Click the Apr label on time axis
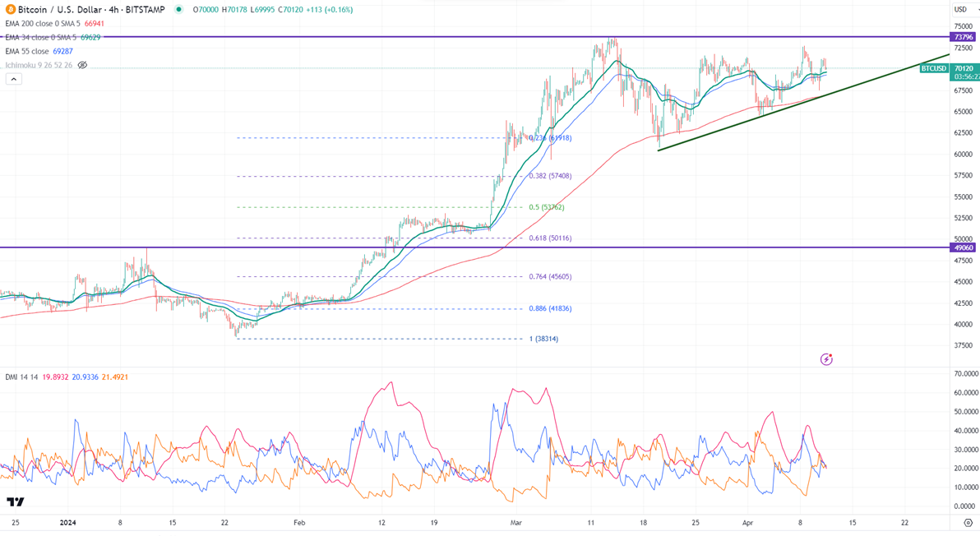The width and height of the screenshot is (980, 536). point(748,522)
